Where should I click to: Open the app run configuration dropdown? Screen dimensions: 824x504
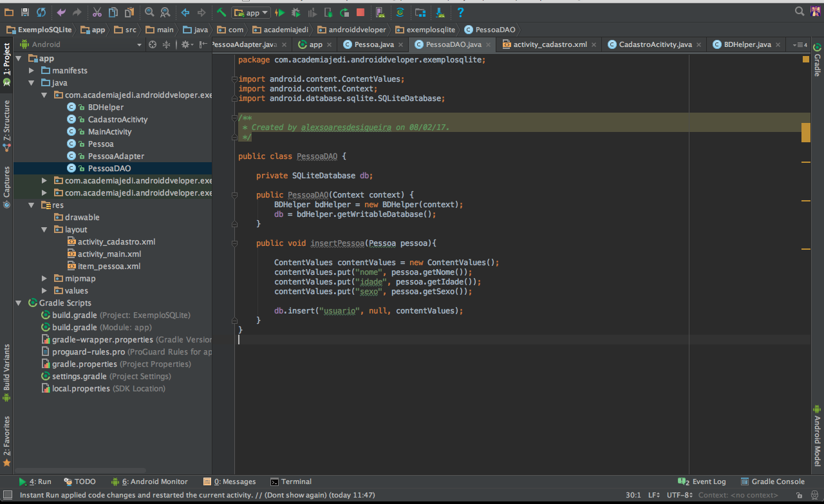(x=251, y=12)
